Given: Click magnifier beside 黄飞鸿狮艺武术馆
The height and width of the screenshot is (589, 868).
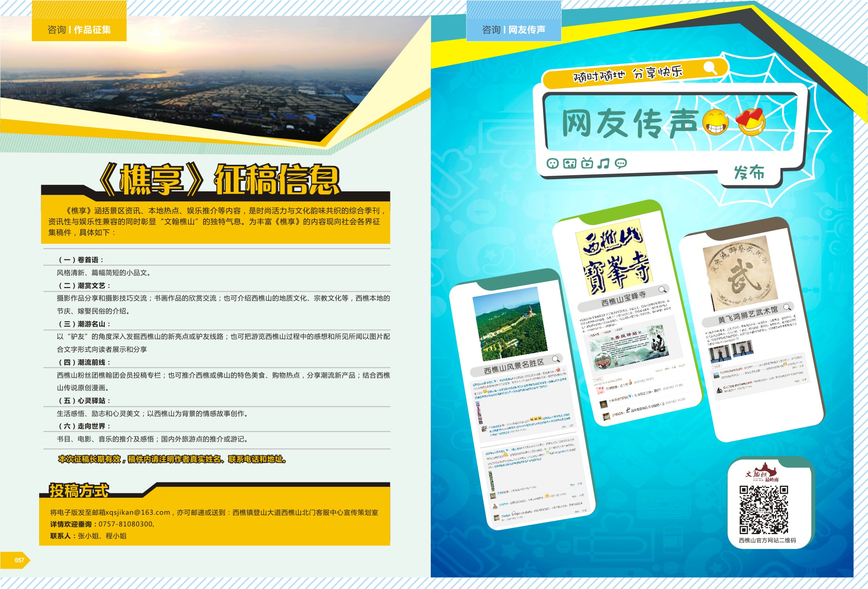Looking at the screenshot, I should 787,307.
